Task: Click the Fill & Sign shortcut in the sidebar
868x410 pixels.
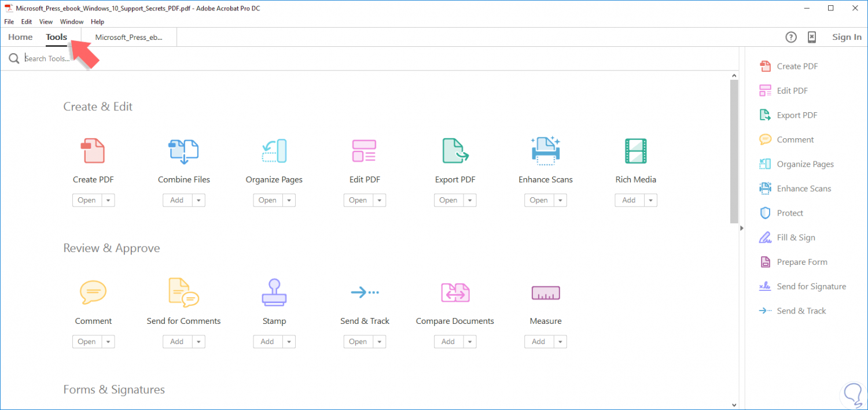Action: (x=787, y=238)
